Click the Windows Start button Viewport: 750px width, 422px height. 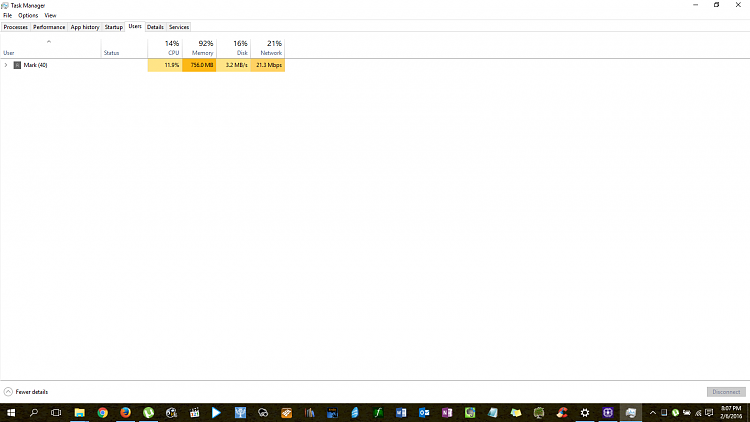click(x=11, y=412)
